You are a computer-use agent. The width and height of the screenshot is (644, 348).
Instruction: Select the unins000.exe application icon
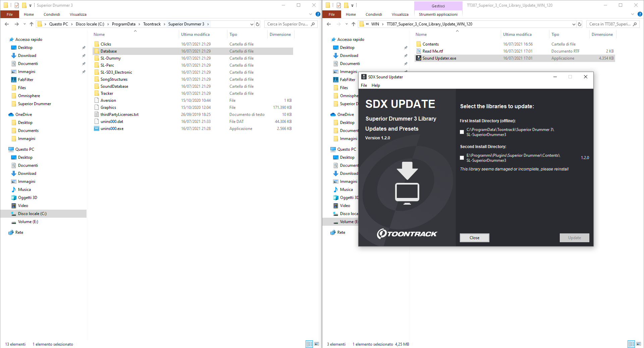(97, 129)
